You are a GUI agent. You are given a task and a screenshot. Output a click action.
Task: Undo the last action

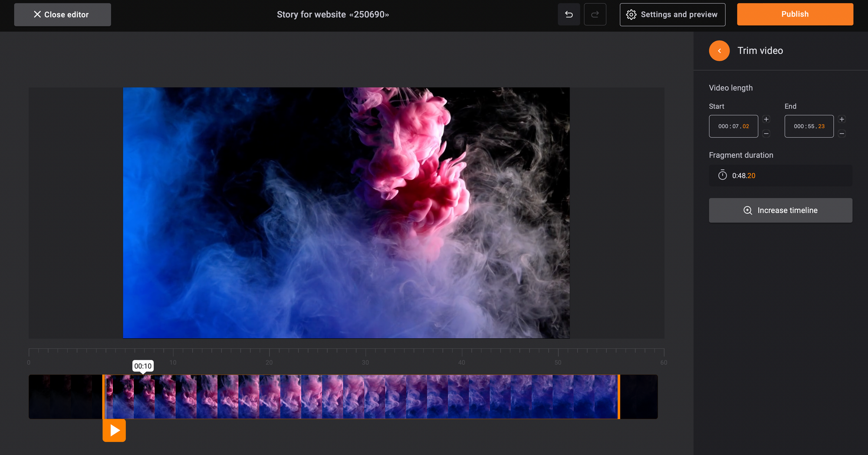click(569, 14)
